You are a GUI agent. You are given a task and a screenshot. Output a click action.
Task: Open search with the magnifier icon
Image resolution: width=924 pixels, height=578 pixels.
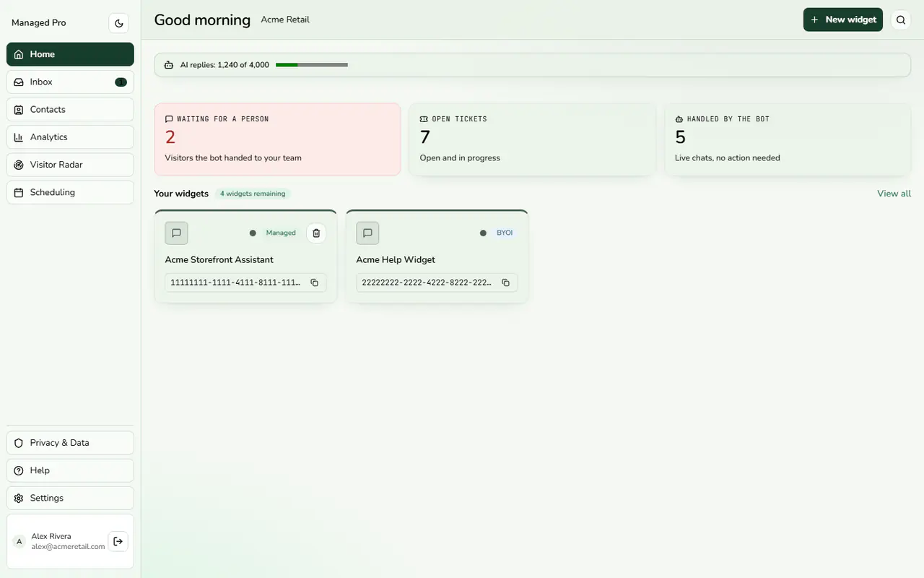901,20
